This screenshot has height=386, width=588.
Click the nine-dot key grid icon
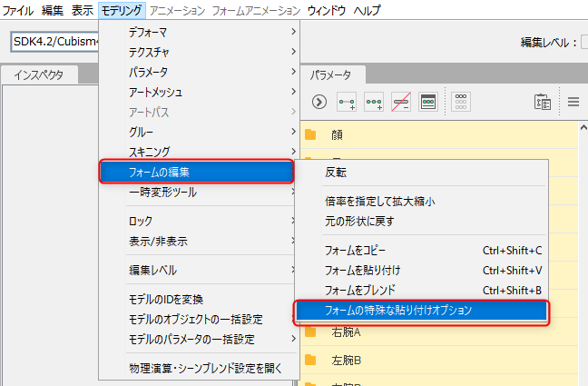[x=460, y=102]
